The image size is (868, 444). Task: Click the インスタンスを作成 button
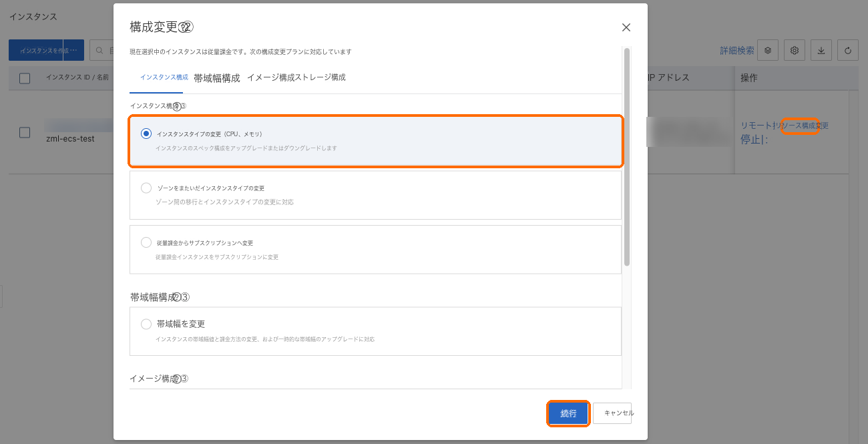[36, 50]
